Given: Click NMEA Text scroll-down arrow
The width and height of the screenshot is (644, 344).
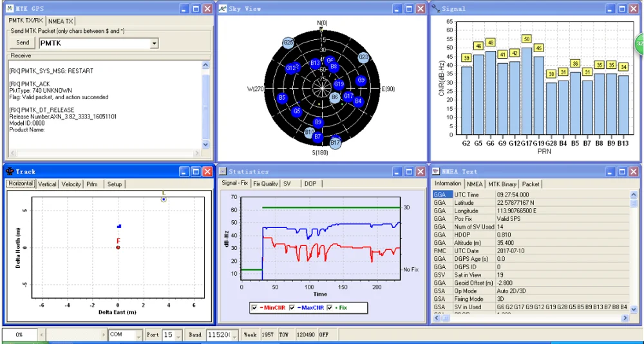Looking at the screenshot, I should tap(634, 309).
